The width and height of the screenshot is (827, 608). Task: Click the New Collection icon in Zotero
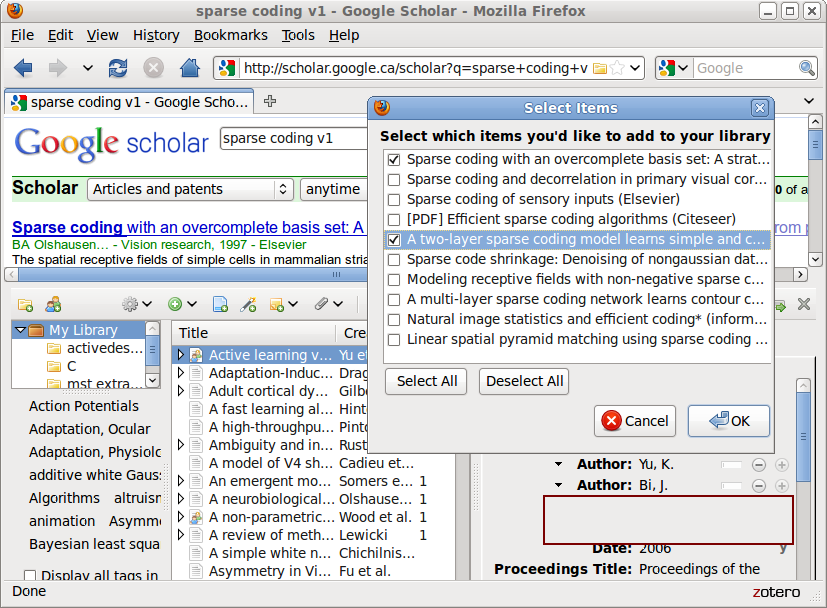click(25, 304)
